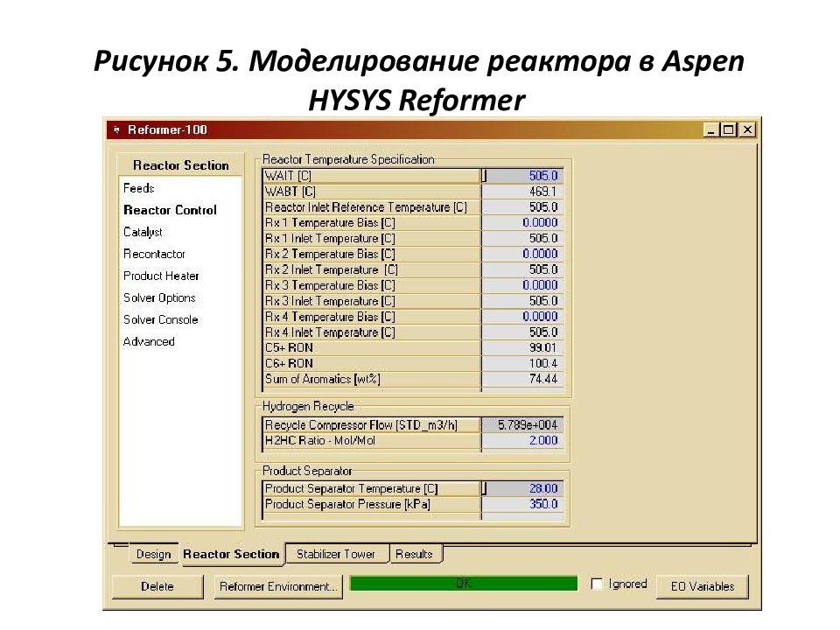Click the Recycle Compressor Flow value
The image size is (840, 630).
click(x=522, y=425)
